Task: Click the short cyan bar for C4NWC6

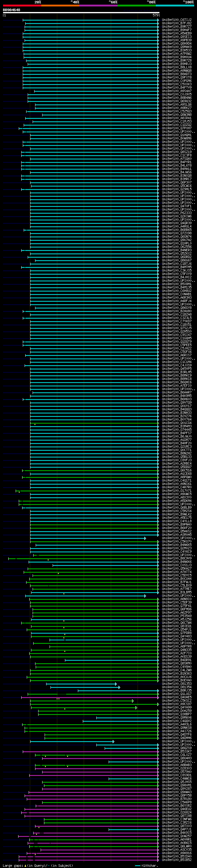Action: pyautogui.click(x=134, y=779)
